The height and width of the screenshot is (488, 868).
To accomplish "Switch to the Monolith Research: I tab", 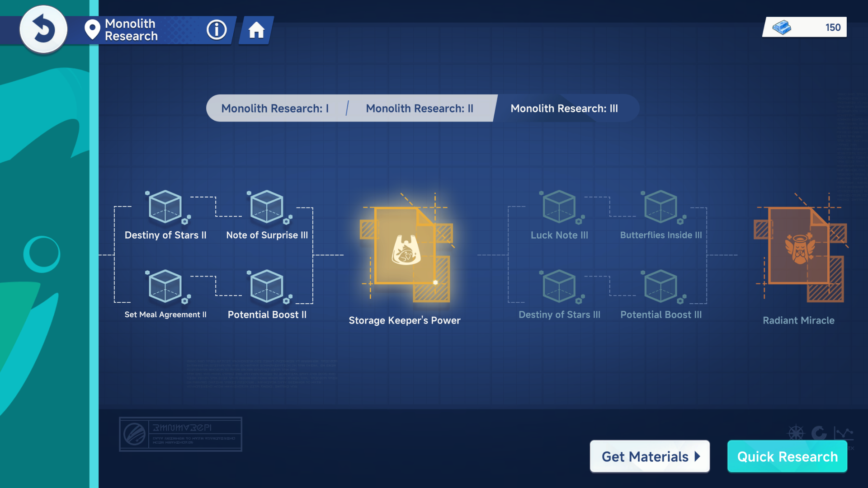I will [275, 108].
